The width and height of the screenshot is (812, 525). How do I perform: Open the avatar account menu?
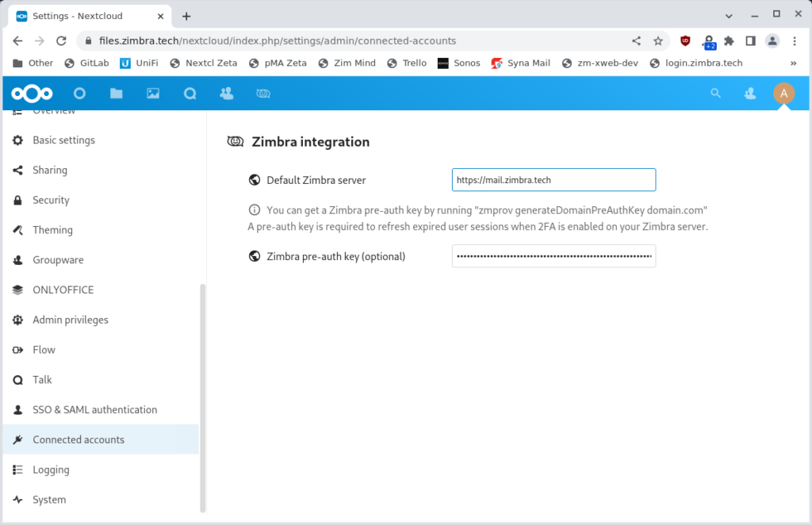pyautogui.click(x=783, y=93)
